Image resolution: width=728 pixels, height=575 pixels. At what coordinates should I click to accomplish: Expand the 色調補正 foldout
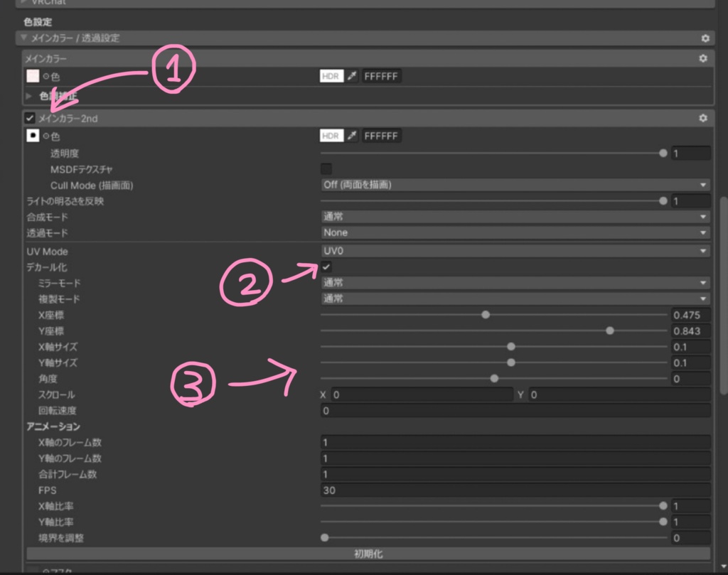(28, 96)
